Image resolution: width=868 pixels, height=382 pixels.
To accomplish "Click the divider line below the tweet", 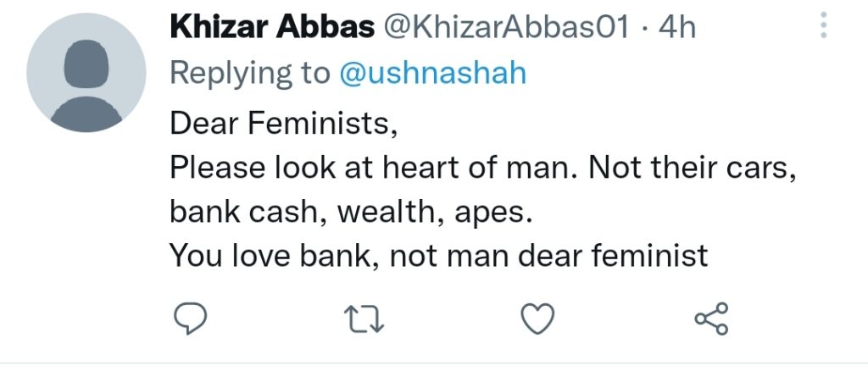I will pos(434,363).
